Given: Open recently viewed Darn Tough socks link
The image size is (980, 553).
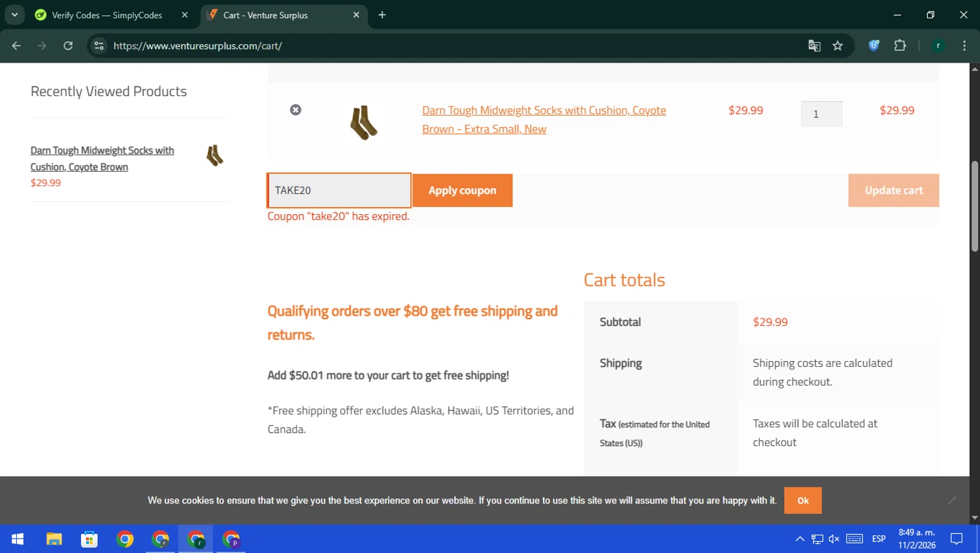Looking at the screenshot, I should (102, 159).
